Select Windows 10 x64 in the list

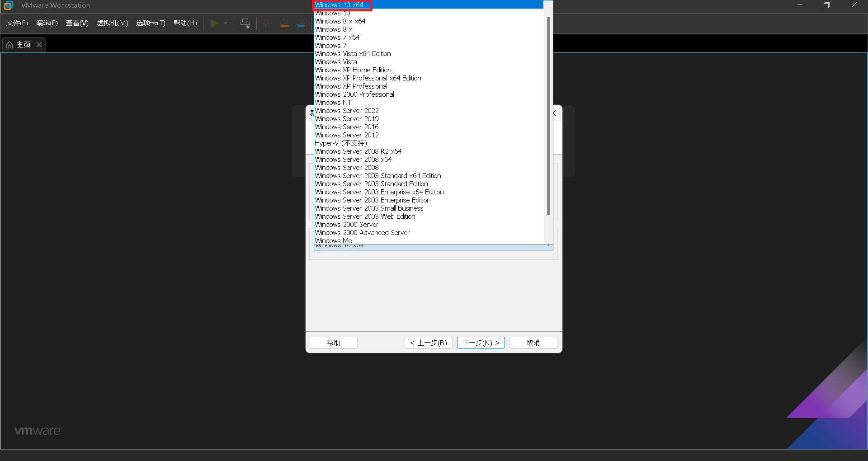pos(429,5)
